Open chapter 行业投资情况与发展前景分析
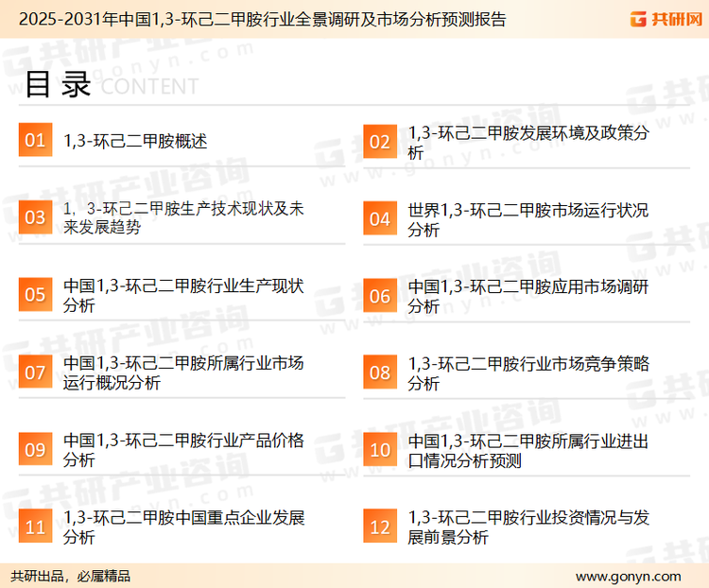 coord(528,527)
